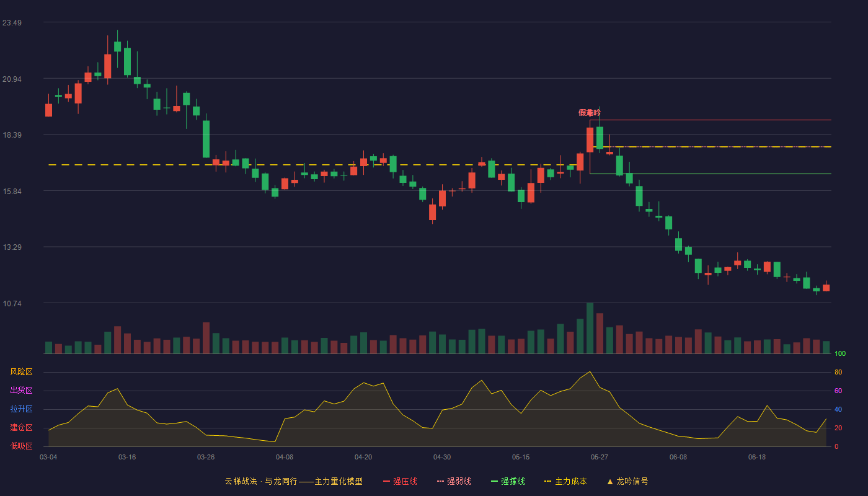Viewport: 868px width, 496px height.
Task: Toggle the 龙吟信号 legend entry
Action: coord(627,481)
